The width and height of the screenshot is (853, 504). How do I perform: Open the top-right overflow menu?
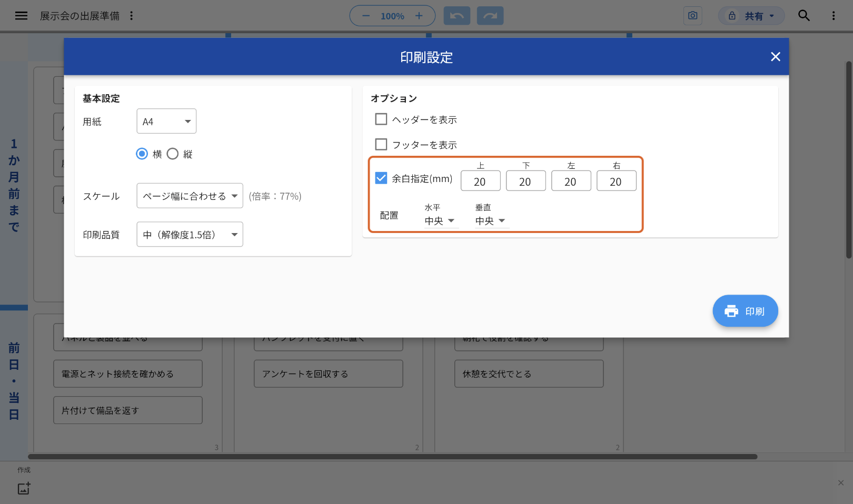[834, 16]
